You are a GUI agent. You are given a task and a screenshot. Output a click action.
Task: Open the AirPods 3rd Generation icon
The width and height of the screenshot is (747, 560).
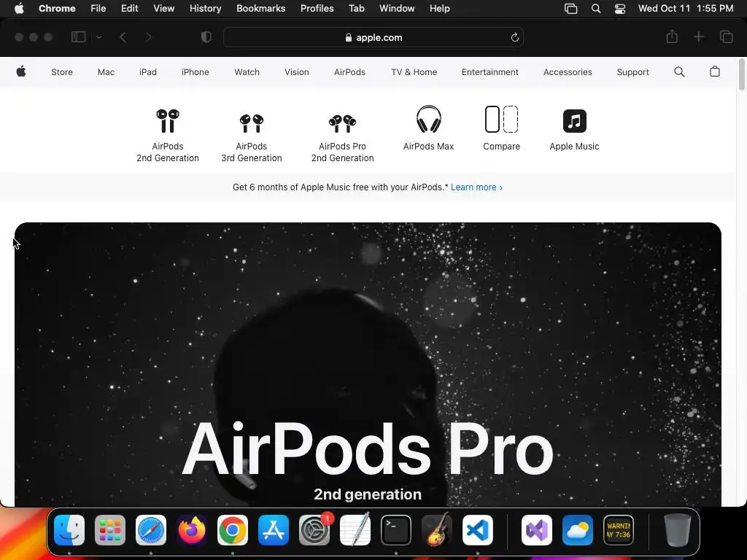(x=252, y=122)
